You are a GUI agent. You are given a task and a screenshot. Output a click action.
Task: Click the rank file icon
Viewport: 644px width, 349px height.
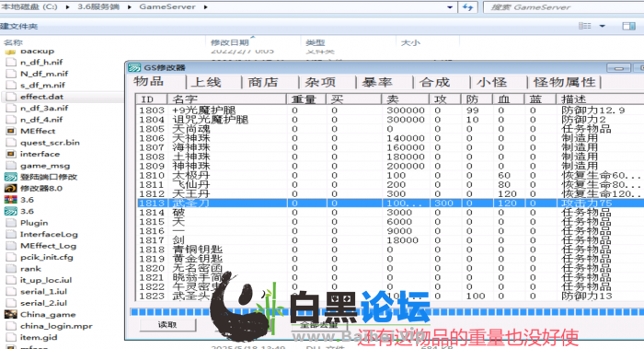coord(11,269)
